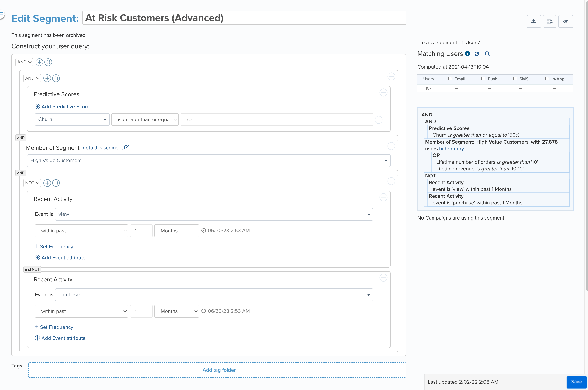This screenshot has height=390, width=588.
Task: Toggle the Push channel checkbox
Action: [483, 79]
